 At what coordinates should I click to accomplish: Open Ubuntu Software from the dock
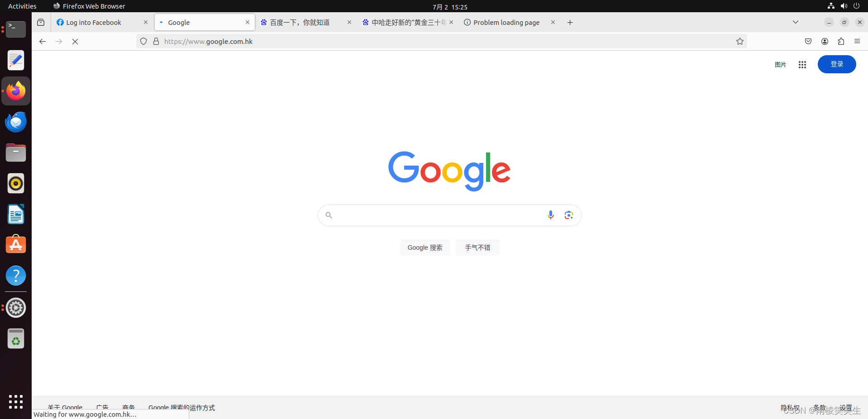click(16, 245)
